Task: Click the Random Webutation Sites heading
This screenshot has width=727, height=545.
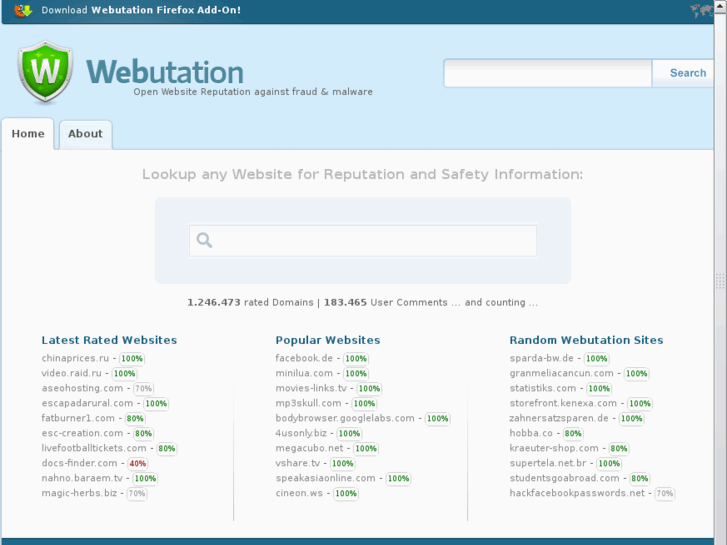Action: pyautogui.click(x=587, y=340)
